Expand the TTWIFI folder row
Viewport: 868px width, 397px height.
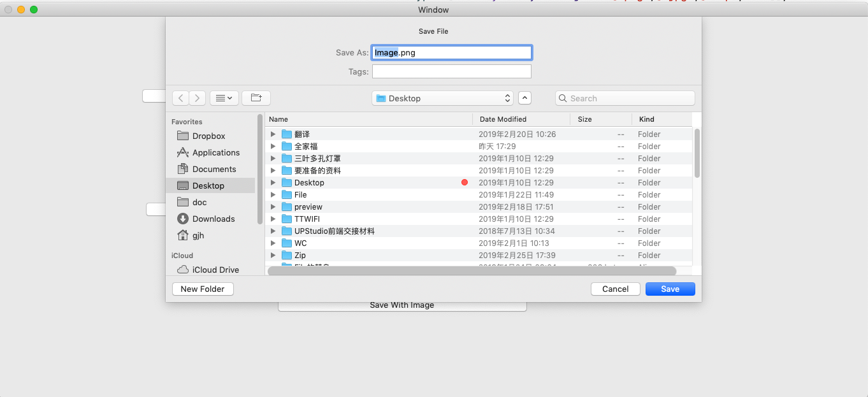click(x=273, y=219)
